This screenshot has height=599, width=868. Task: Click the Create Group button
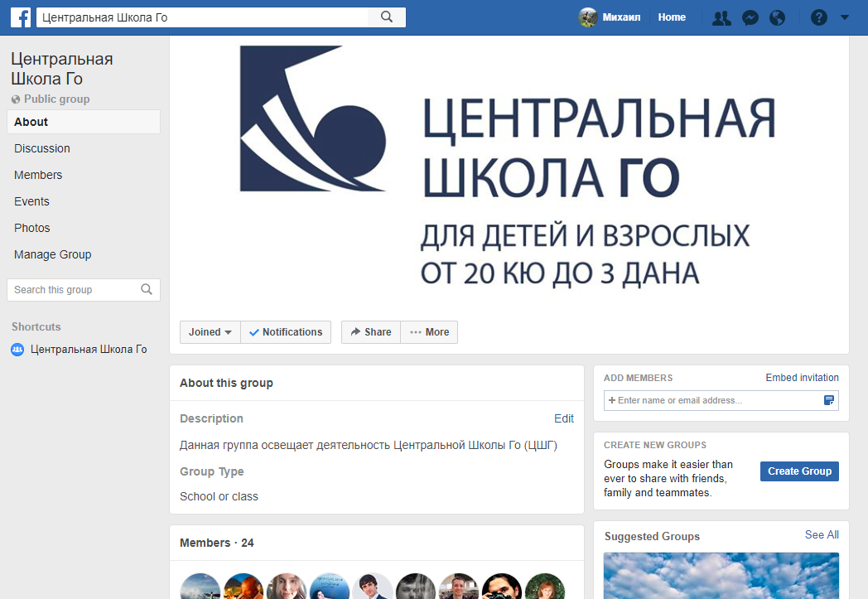point(799,471)
